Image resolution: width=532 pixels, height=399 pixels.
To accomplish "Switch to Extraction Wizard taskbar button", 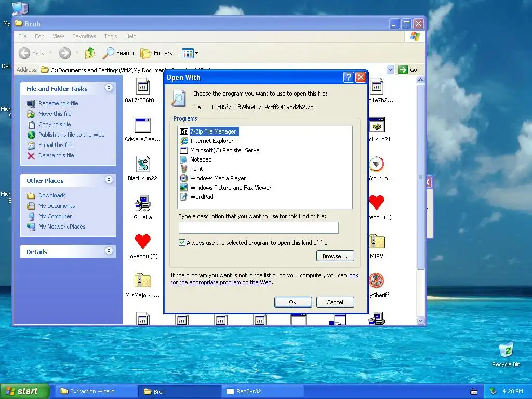I will pos(96,391).
